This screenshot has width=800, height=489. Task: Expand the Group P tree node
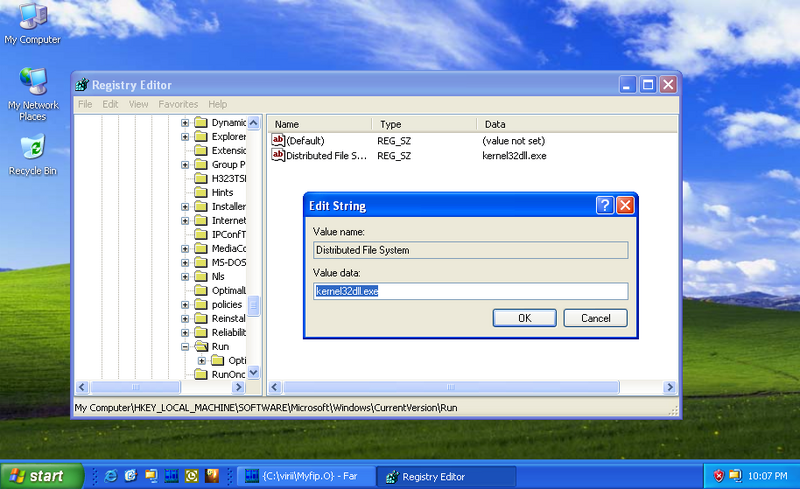click(x=185, y=164)
